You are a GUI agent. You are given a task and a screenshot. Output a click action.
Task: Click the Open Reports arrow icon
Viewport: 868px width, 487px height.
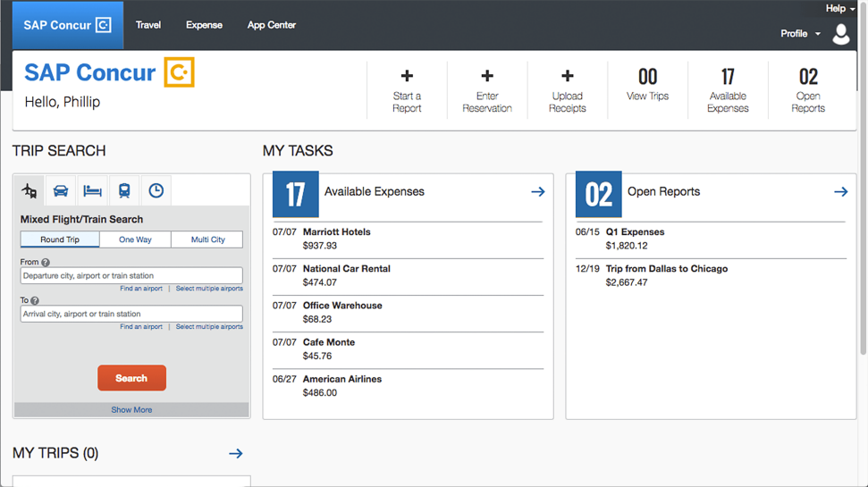click(x=841, y=191)
